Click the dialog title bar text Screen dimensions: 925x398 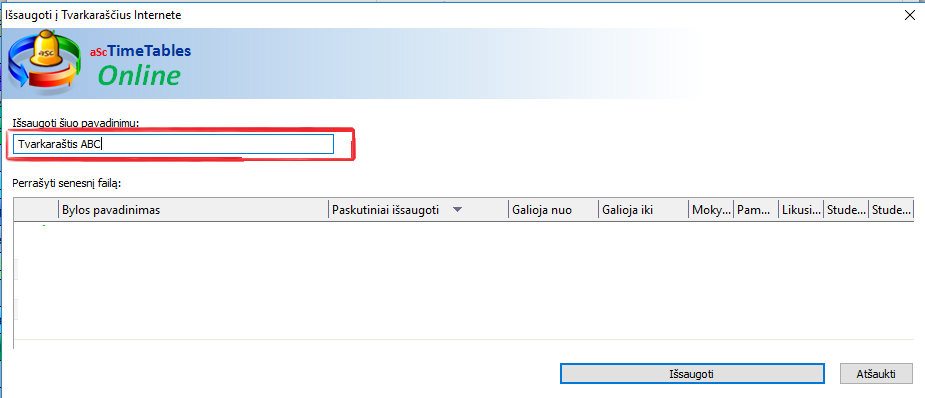coord(93,15)
